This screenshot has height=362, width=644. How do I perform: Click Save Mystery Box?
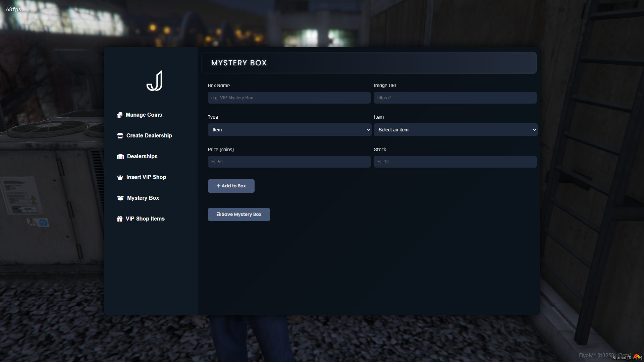239,214
